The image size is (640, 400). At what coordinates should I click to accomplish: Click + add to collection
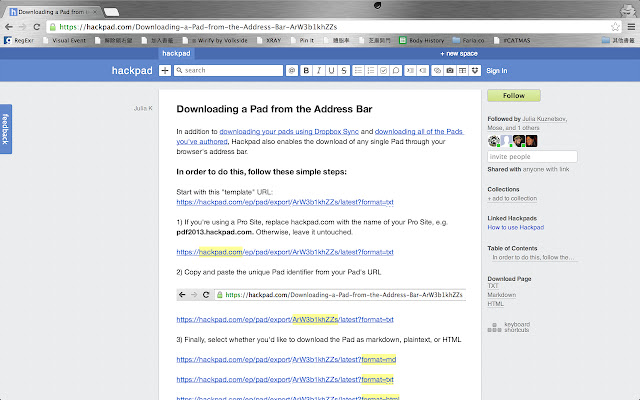pyautogui.click(x=512, y=198)
